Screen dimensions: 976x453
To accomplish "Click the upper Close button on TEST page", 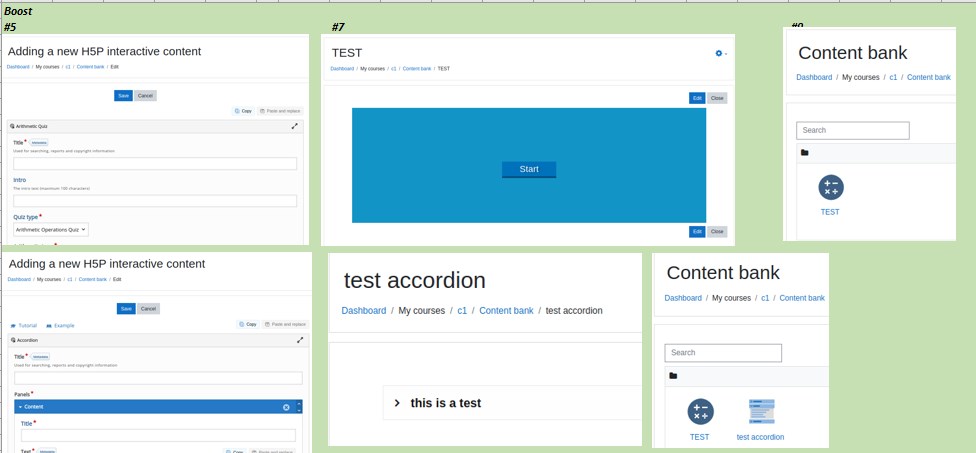I will click(x=717, y=98).
